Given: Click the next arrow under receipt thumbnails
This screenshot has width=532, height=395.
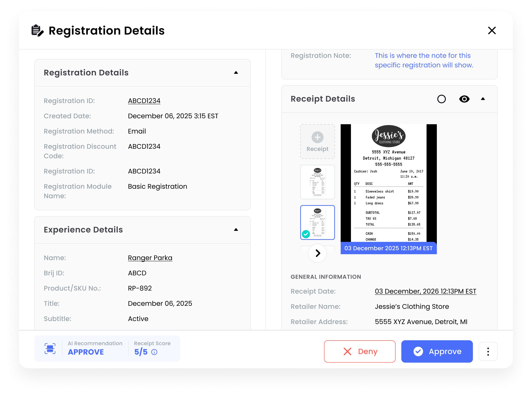Looking at the screenshot, I should coord(317,253).
